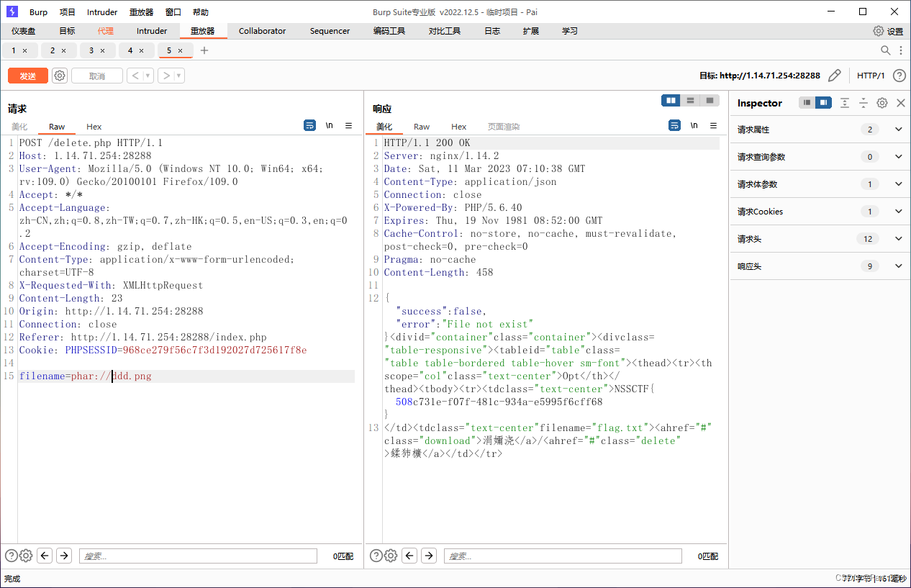Viewport: 911px width, 588px height.
Task: Switch request view to Hex
Action: coord(94,127)
